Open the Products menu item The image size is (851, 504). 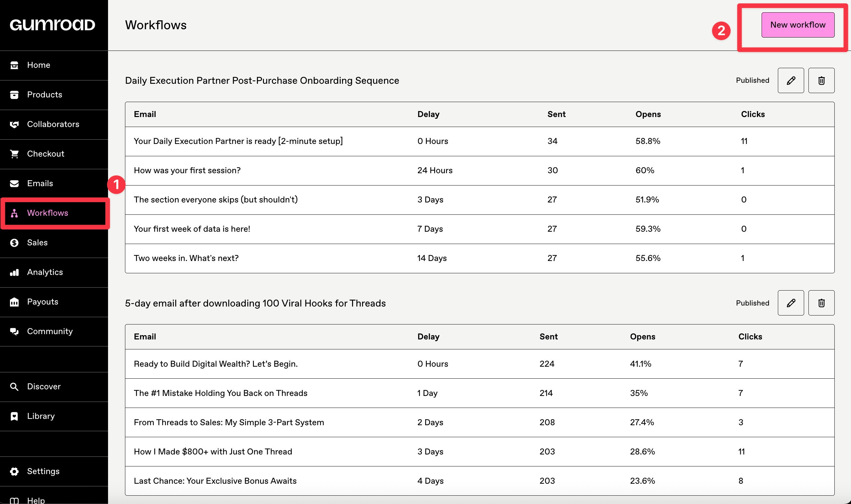[x=45, y=95]
